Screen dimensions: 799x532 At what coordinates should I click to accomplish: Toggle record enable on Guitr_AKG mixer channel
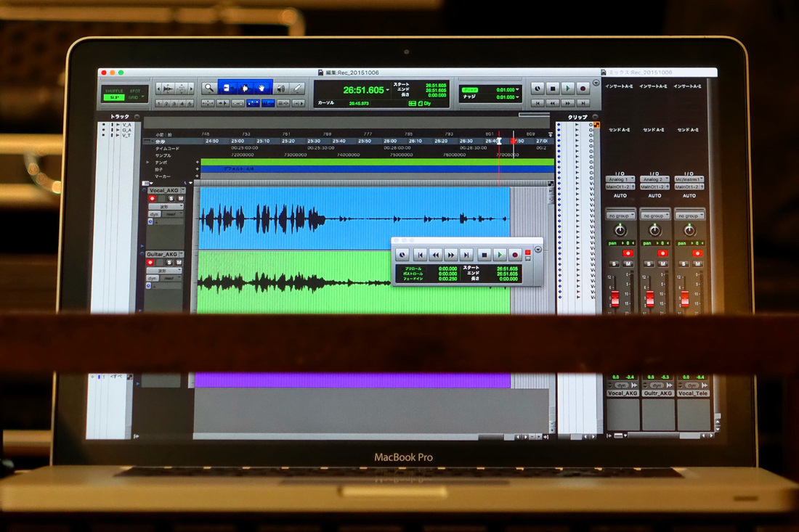(662, 253)
